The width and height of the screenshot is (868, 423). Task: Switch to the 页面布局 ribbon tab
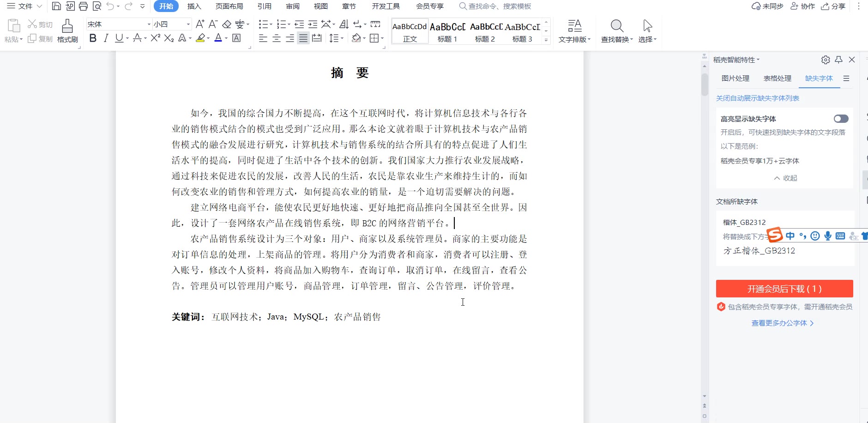229,6
